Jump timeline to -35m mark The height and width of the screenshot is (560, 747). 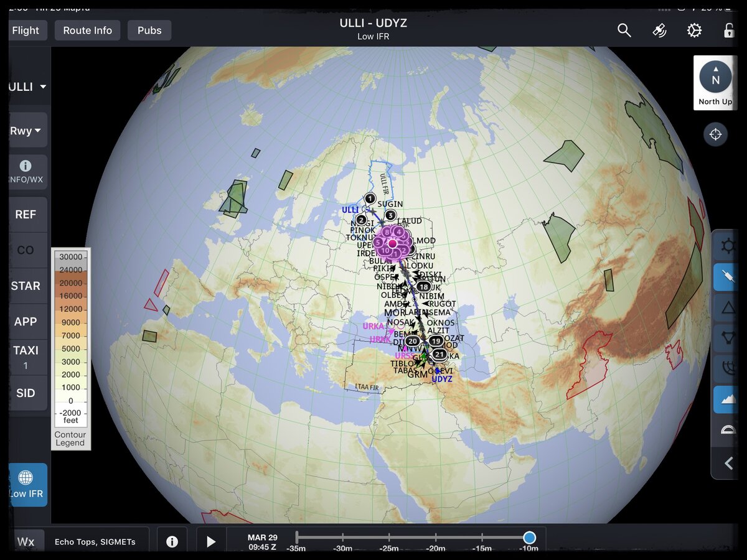click(296, 548)
